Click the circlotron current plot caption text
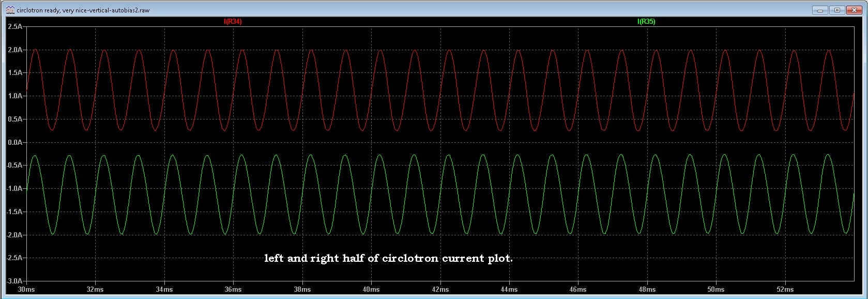Screen dimensions: 868x299 click(388, 258)
